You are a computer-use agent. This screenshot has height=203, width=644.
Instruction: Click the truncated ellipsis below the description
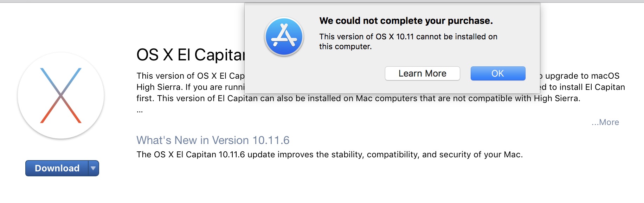[x=140, y=111]
